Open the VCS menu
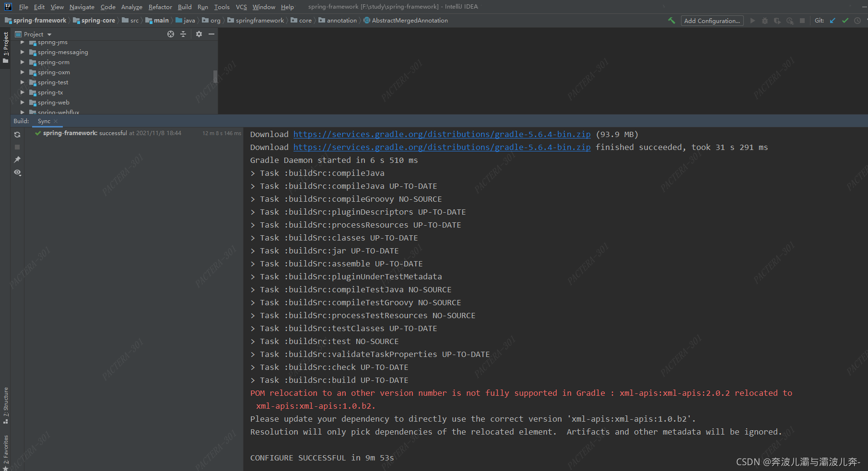This screenshot has height=471, width=868. 241,7
